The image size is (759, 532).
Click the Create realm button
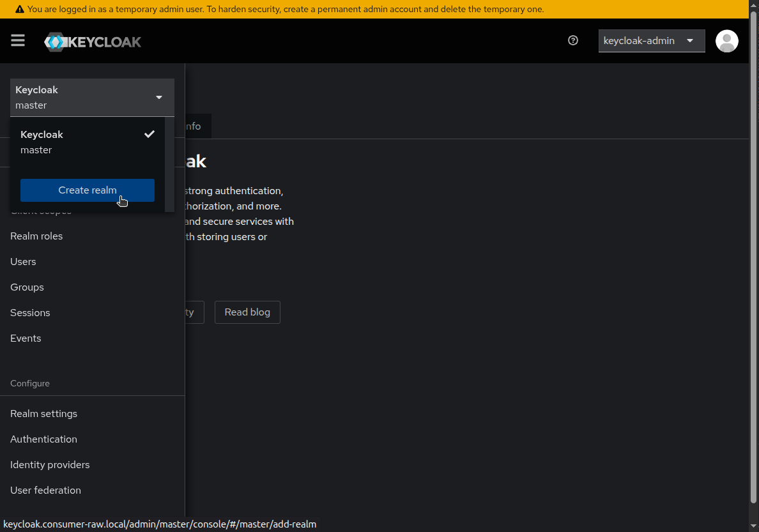[88, 190]
